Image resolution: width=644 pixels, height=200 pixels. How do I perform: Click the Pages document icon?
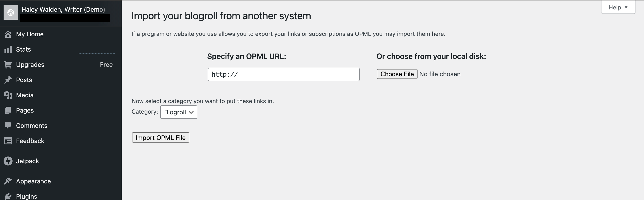click(8, 111)
